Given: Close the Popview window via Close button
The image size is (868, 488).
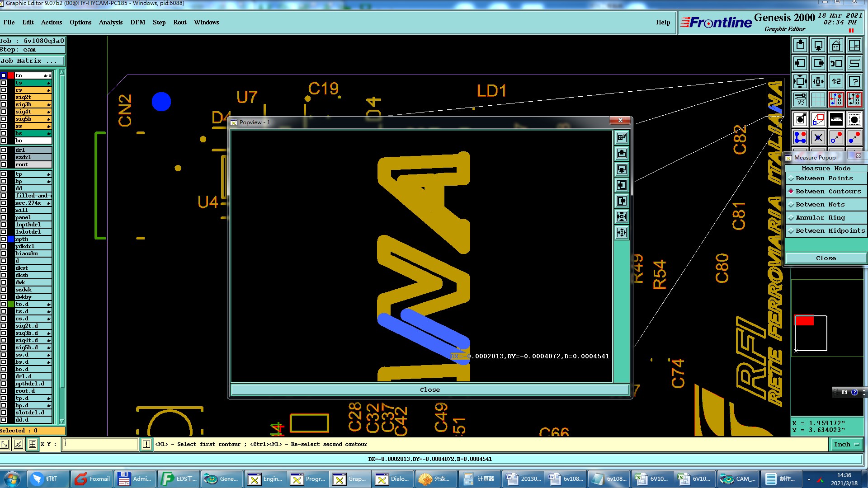Looking at the screenshot, I should [429, 390].
